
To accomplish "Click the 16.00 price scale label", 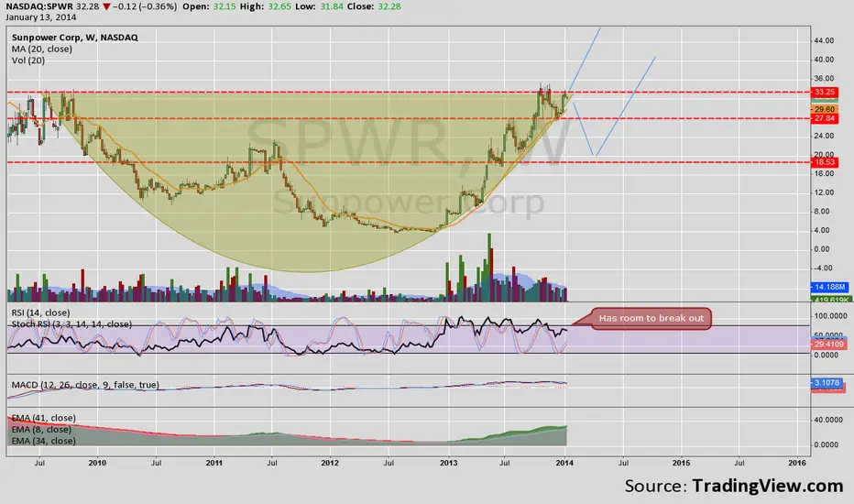I will click(x=824, y=173).
